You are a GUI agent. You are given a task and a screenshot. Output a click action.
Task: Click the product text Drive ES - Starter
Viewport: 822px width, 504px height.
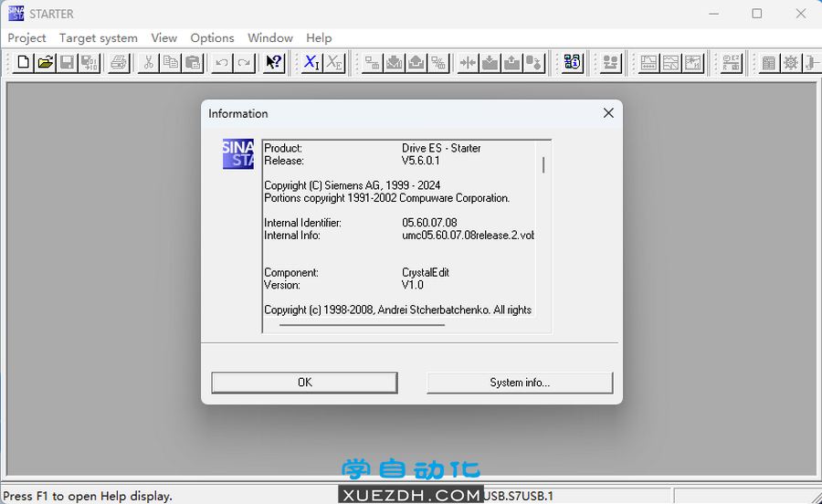pyautogui.click(x=441, y=148)
